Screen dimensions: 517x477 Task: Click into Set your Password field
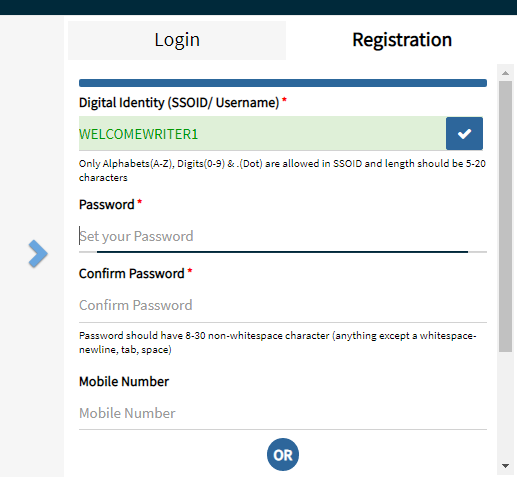pyautogui.click(x=283, y=236)
